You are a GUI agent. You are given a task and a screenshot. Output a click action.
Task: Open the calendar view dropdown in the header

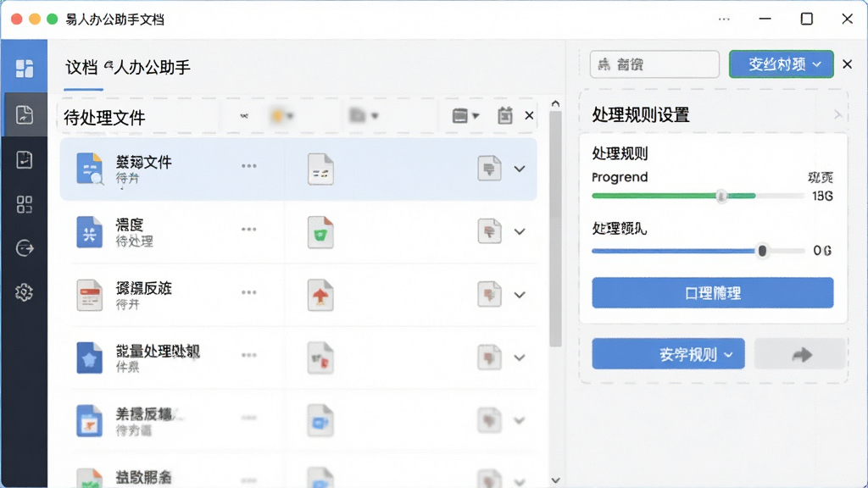click(x=465, y=115)
